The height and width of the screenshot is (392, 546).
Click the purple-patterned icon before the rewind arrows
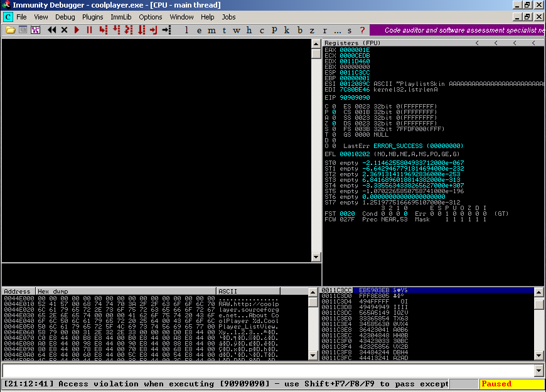(36, 30)
